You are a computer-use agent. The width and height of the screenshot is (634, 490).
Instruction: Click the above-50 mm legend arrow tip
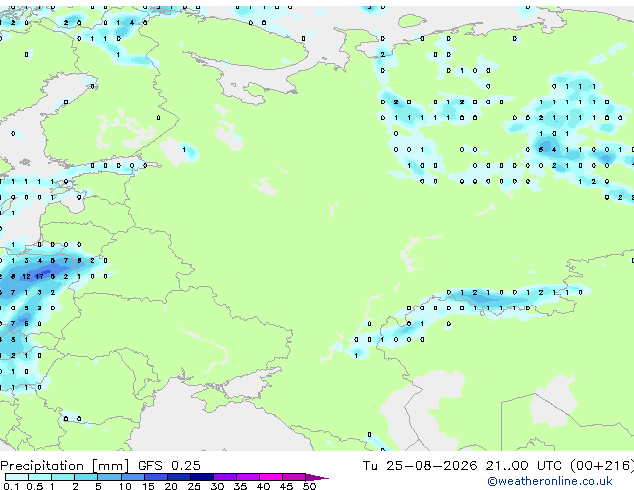317,477
